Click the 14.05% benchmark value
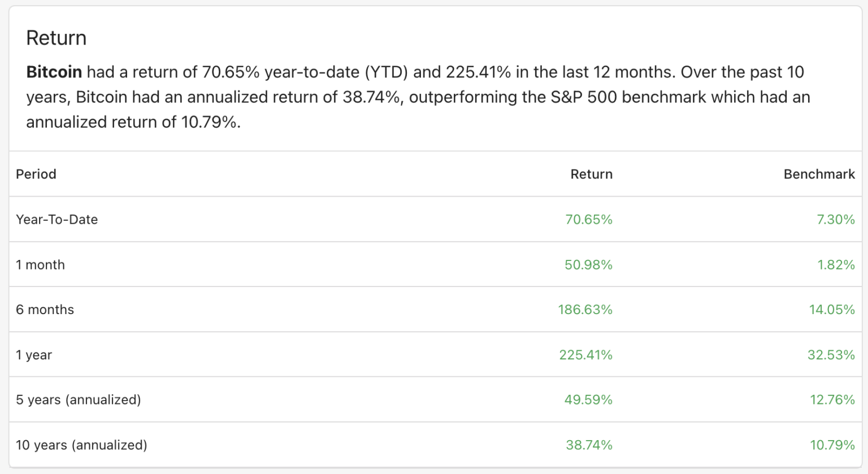868x474 pixels. 832,310
